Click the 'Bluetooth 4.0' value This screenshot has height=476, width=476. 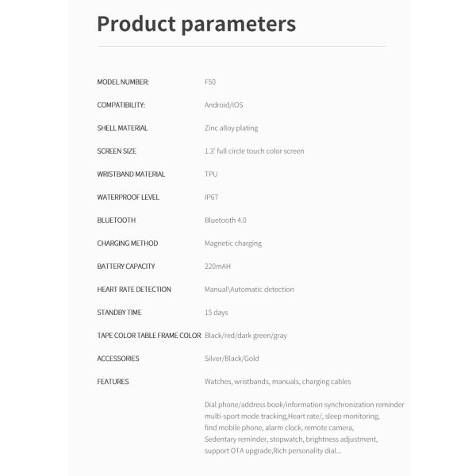[x=226, y=220]
